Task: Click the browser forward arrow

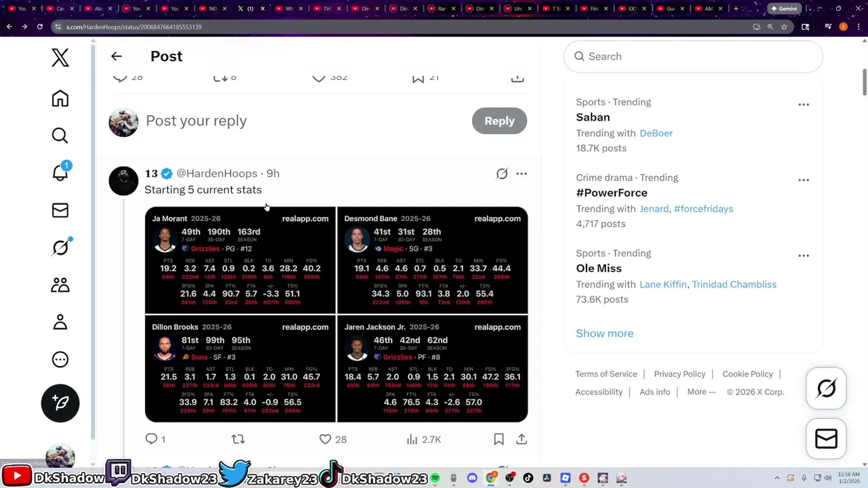Action: [x=24, y=26]
